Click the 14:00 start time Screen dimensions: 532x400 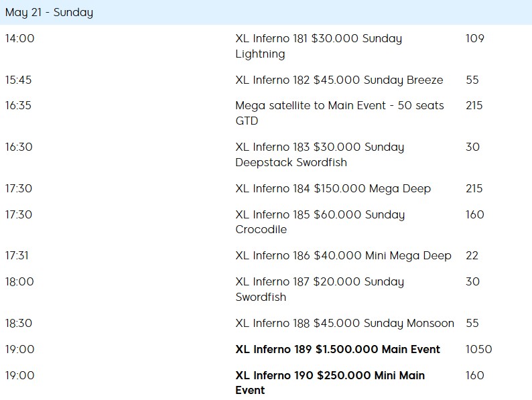click(x=19, y=38)
